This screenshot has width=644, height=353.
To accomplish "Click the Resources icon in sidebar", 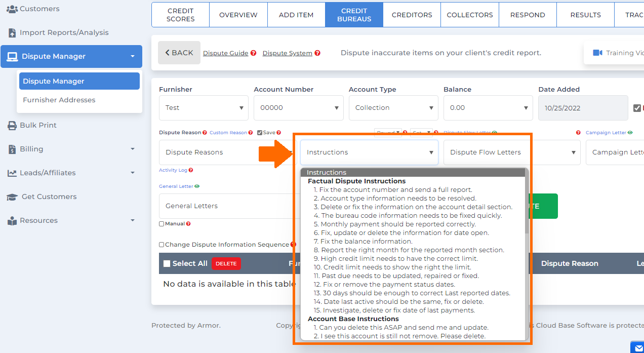I will point(12,221).
